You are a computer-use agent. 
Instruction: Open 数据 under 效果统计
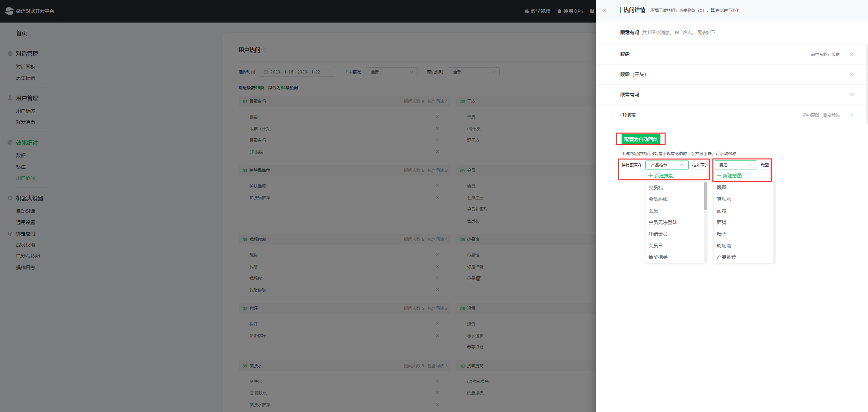point(21,155)
